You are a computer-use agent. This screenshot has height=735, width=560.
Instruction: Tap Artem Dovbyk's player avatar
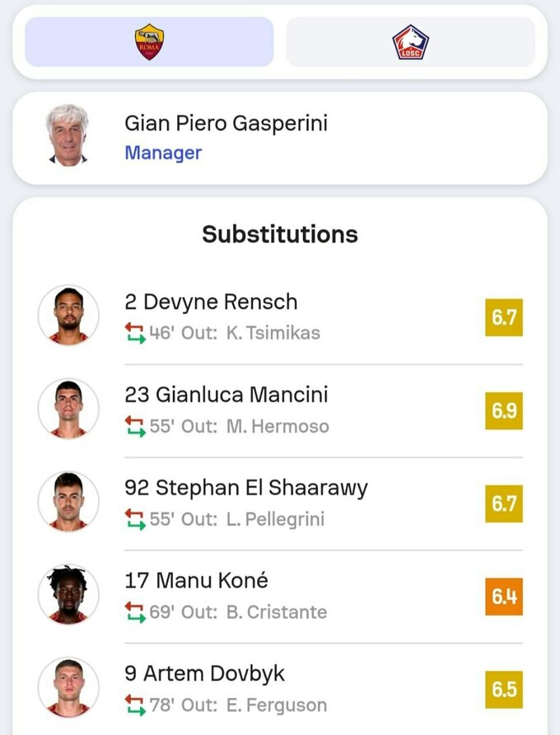click(68, 688)
